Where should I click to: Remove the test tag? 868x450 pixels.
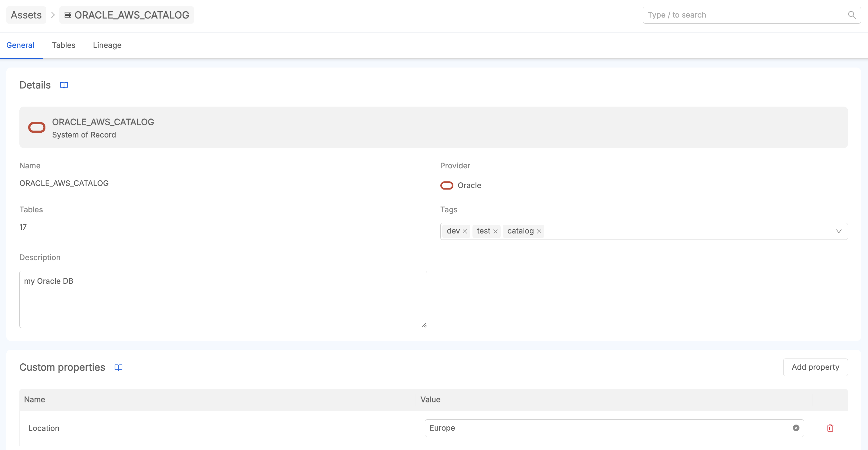[x=495, y=231]
